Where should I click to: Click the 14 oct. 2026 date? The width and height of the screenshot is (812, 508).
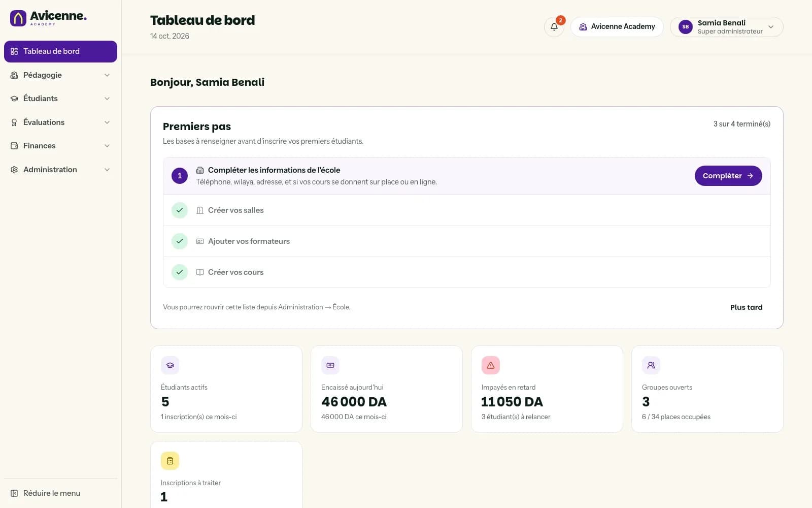pyautogui.click(x=170, y=36)
